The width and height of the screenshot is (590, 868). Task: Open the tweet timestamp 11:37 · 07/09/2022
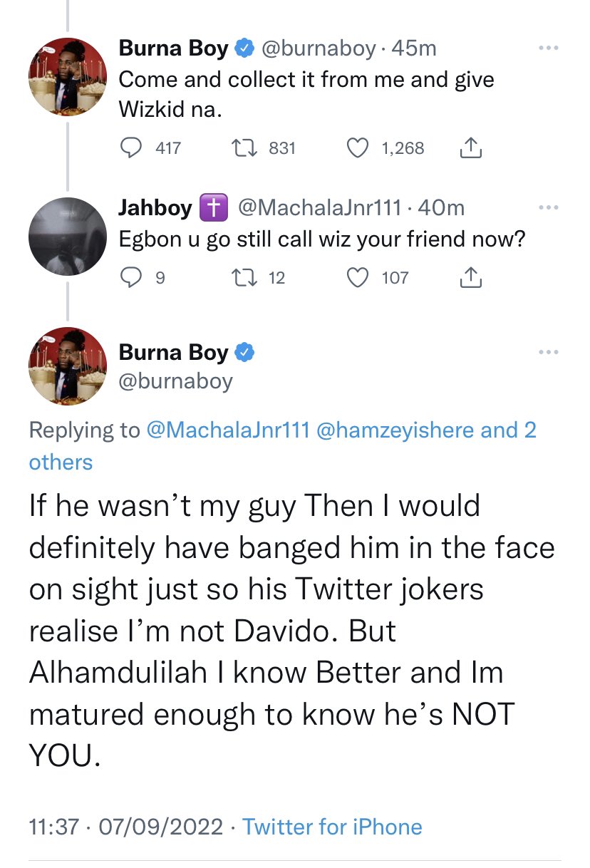coord(126,827)
